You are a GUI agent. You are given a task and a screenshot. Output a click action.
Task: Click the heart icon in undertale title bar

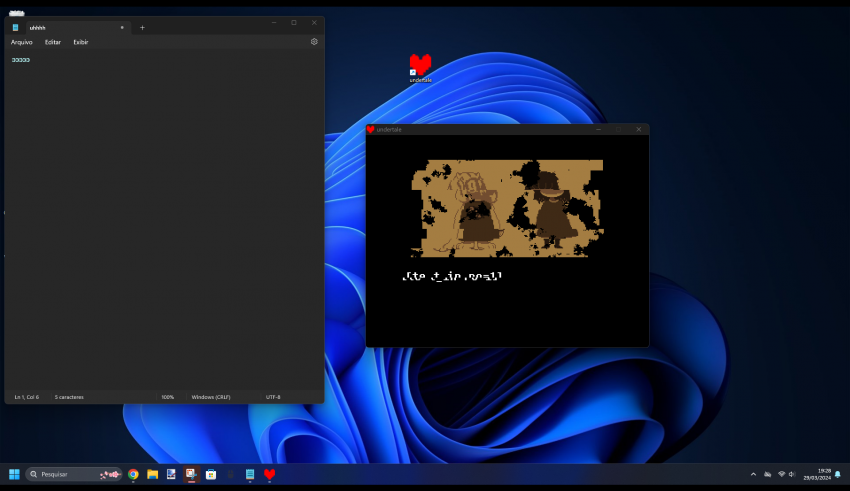[370, 130]
